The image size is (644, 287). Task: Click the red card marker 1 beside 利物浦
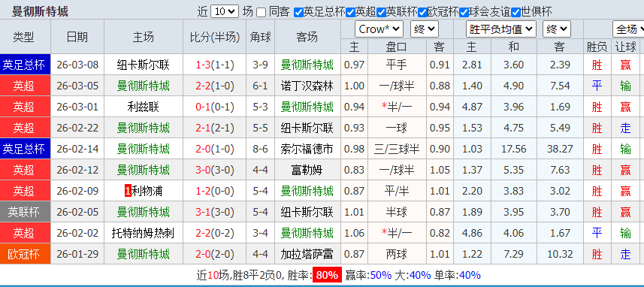click(x=128, y=191)
